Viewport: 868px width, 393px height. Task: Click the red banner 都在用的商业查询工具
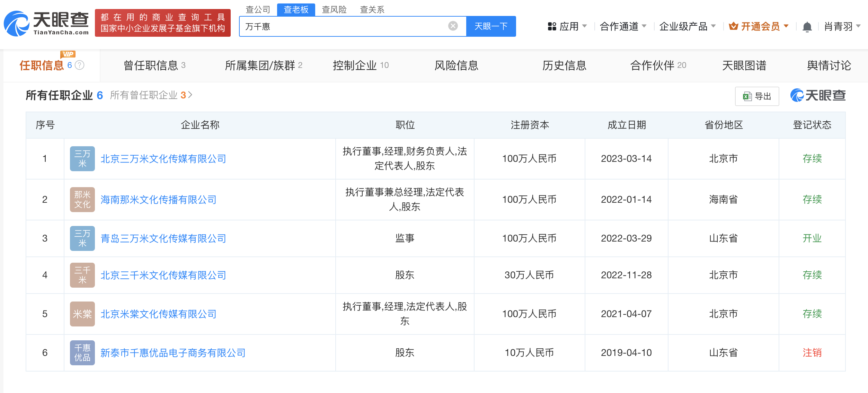click(163, 23)
